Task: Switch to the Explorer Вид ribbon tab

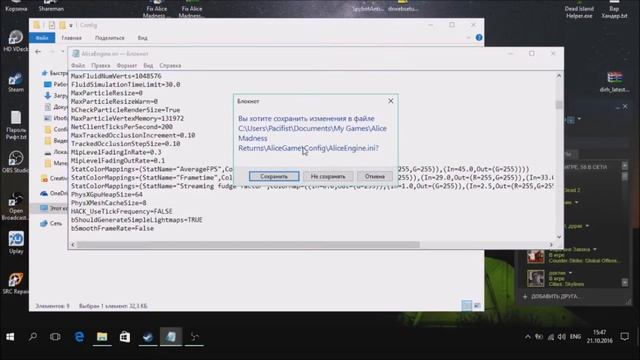Action: 142,38
